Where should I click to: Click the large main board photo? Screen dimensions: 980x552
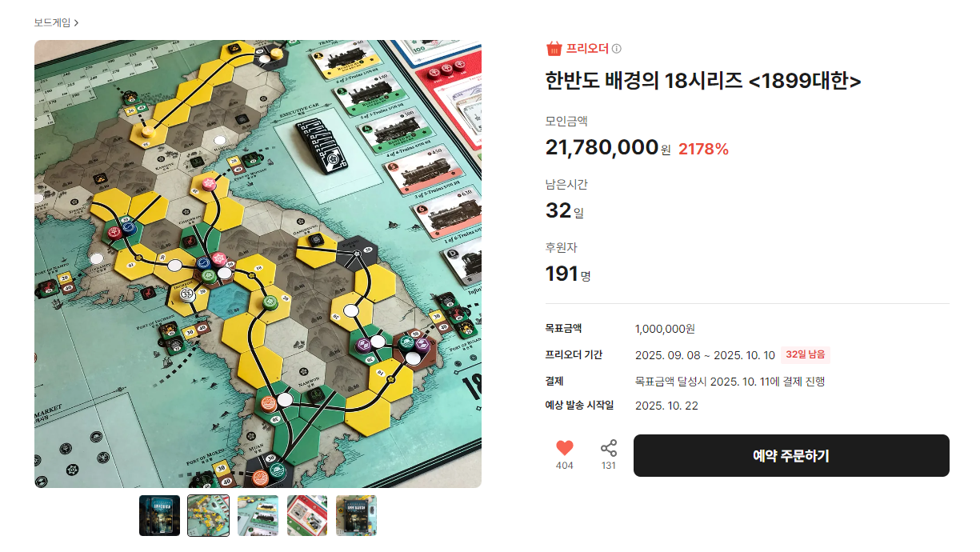(256, 264)
